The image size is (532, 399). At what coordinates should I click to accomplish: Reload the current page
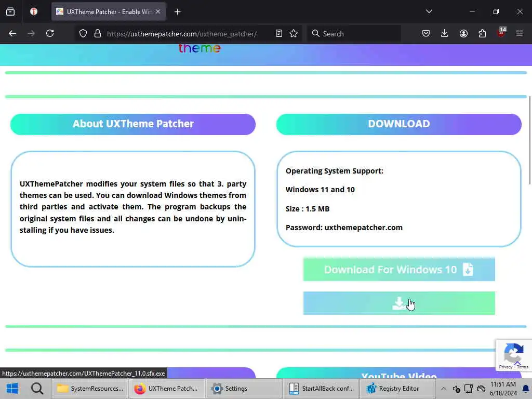coord(50,34)
